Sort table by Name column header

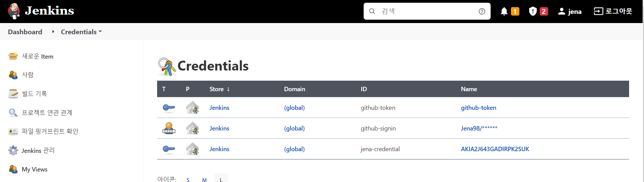tap(469, 89)
